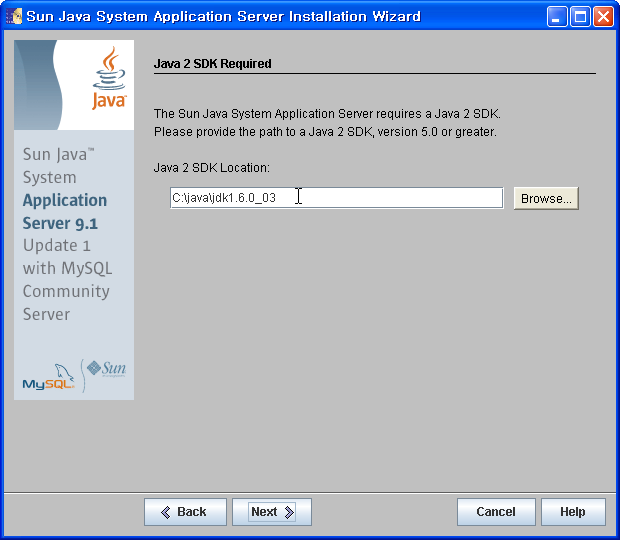Viewport: 620px width, 540px height.
Task: Click the Sun Microsystems logo
Action: 106,368
